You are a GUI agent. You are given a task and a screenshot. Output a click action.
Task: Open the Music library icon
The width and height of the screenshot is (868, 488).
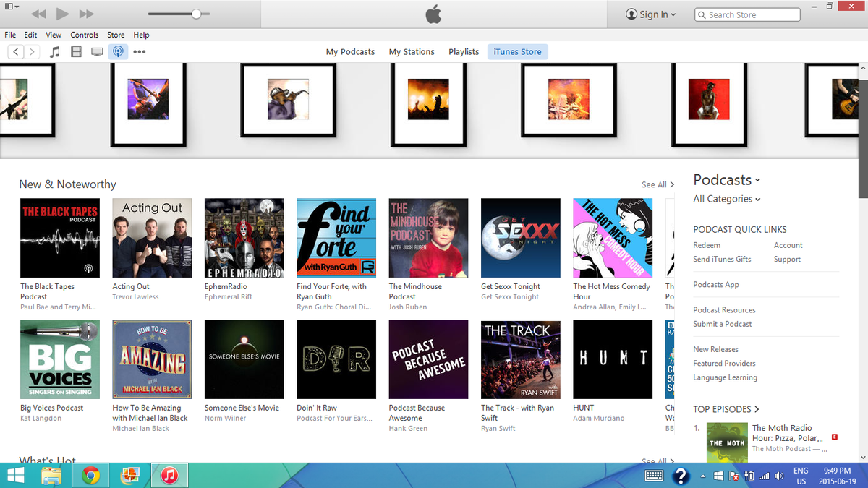pos(55,52)
